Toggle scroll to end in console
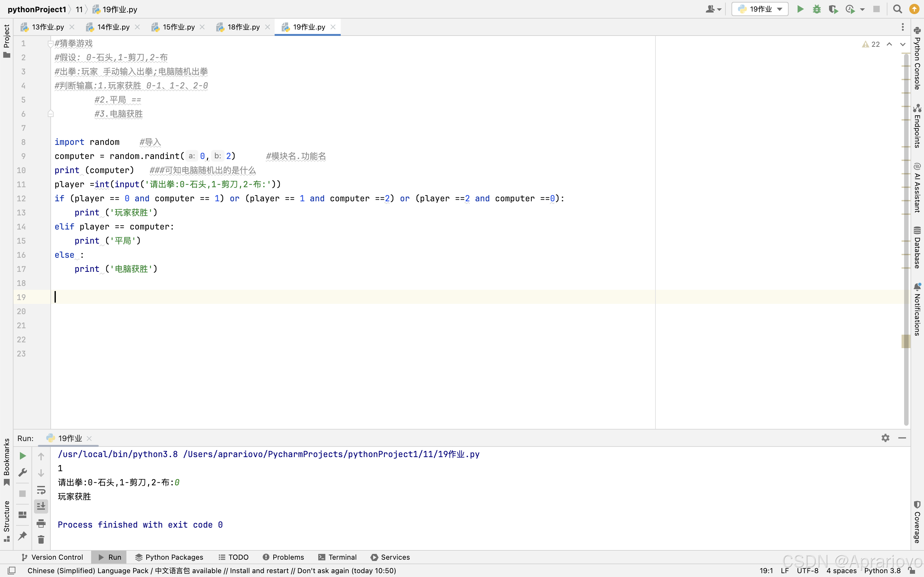 click(41, 506)
